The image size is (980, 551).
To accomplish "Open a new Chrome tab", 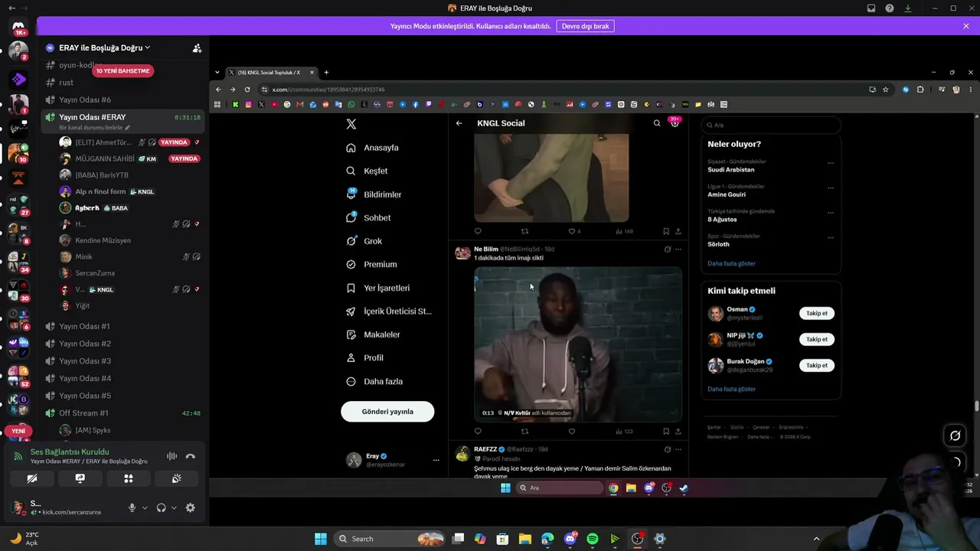I will click(x=326, y=73).
